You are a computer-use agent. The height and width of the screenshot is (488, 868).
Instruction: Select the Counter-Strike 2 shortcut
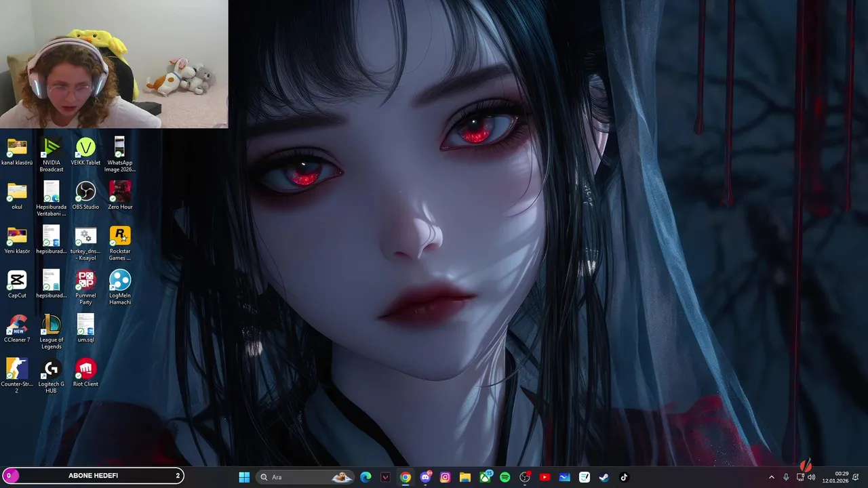coord(17,375)
